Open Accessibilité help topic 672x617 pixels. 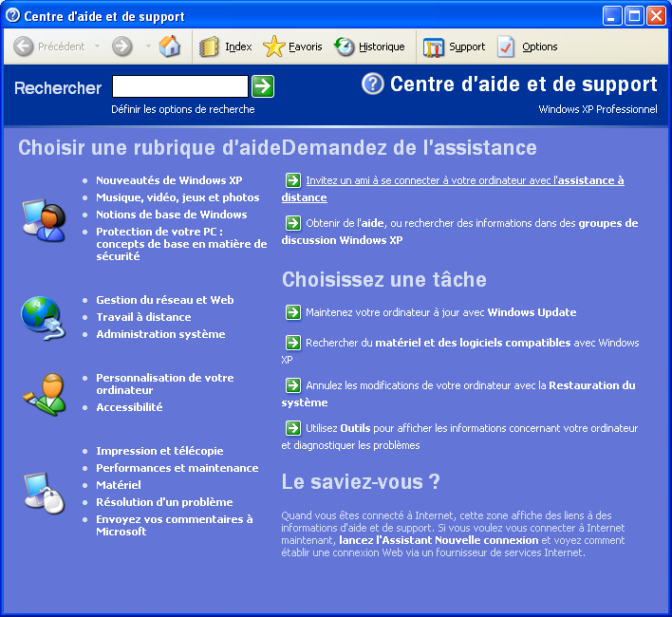pos(129,407)
